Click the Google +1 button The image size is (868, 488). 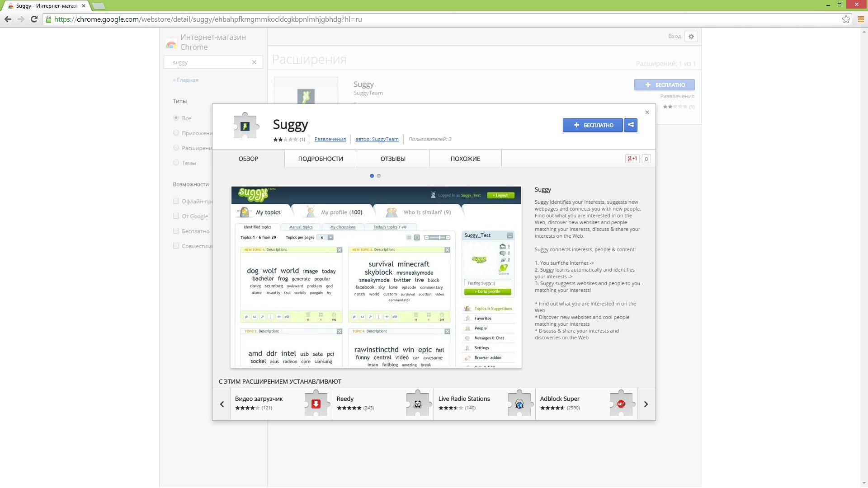coord(632,159)
